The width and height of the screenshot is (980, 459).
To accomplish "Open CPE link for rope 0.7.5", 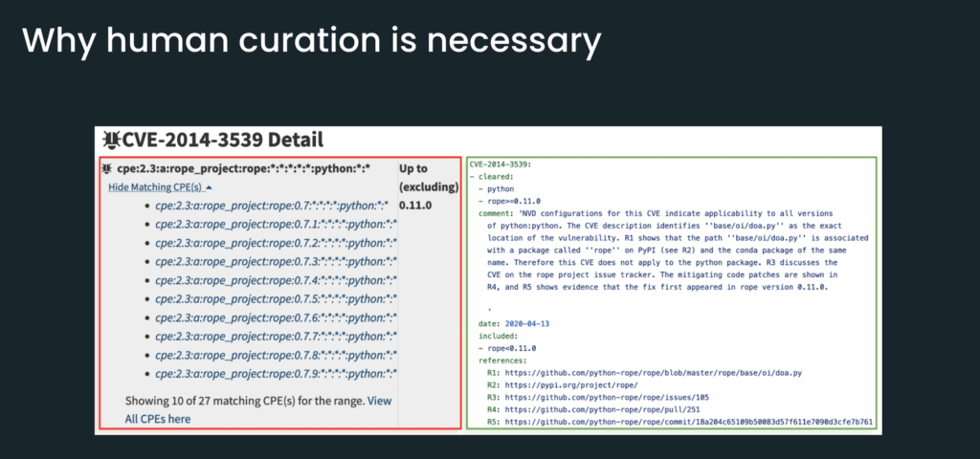I will coord(277,298).
